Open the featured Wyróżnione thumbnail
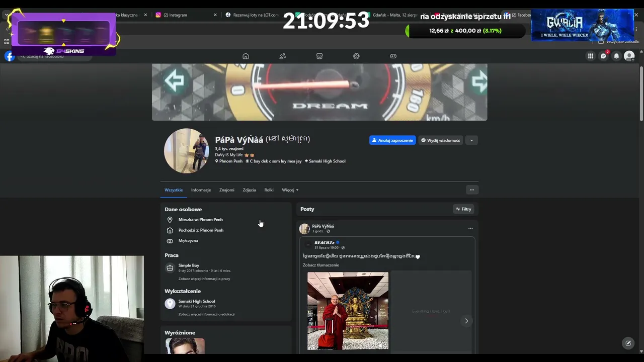The height and width of the screenshot is (362, 644). 185,346
